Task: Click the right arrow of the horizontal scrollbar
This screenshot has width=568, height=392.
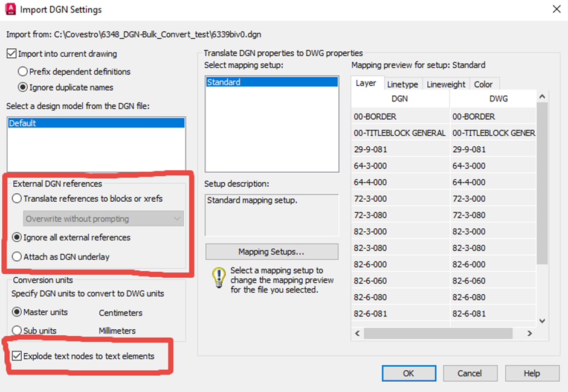Action: click(529, 333)
